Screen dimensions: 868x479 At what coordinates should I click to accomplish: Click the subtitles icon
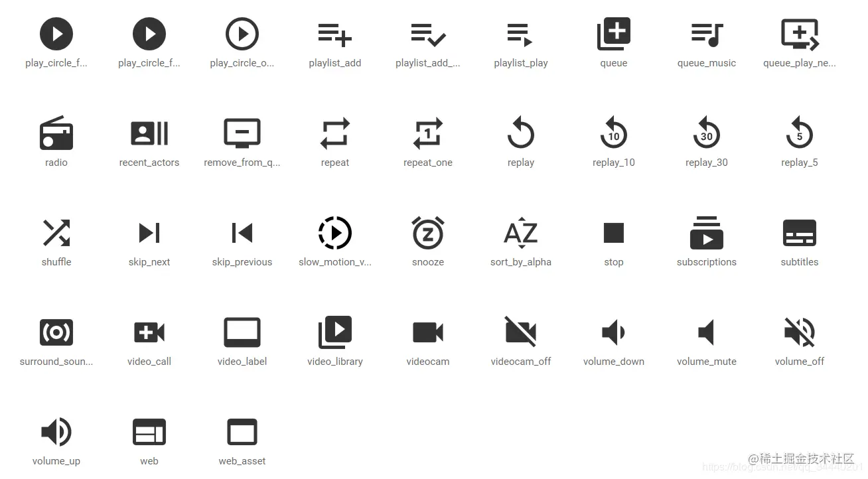coord(800,233)
